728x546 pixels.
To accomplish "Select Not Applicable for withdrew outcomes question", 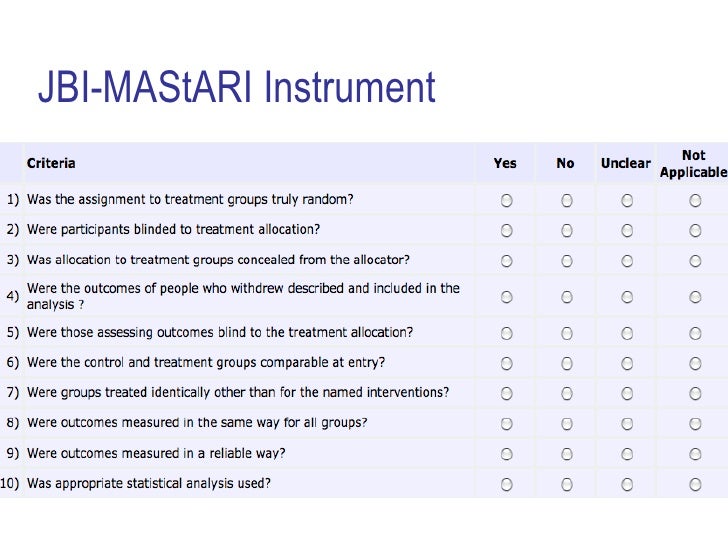I will (x=694, y=296).
